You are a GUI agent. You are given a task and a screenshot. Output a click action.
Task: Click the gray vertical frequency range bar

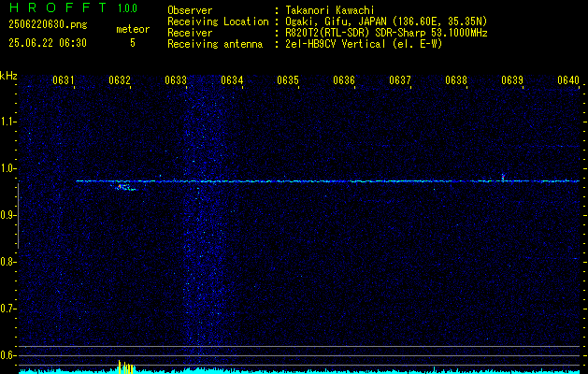pyautogui.click(x=19, y=216)
